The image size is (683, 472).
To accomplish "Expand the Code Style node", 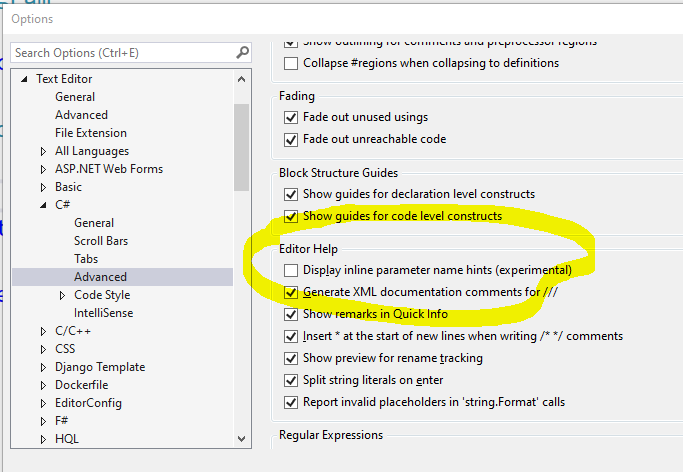I will [62, 295].
